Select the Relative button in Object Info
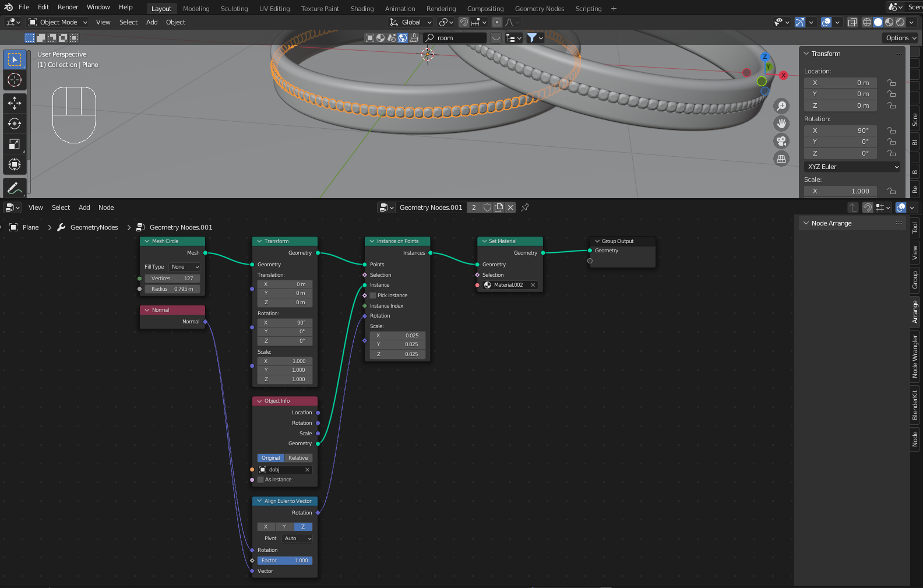The image size is (923, 588). coord(298,458)
